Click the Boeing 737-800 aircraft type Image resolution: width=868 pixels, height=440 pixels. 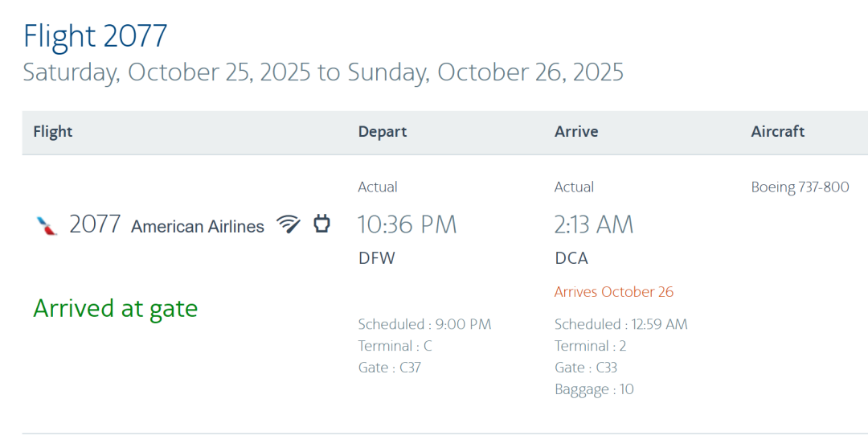click(x=800, y=187)
